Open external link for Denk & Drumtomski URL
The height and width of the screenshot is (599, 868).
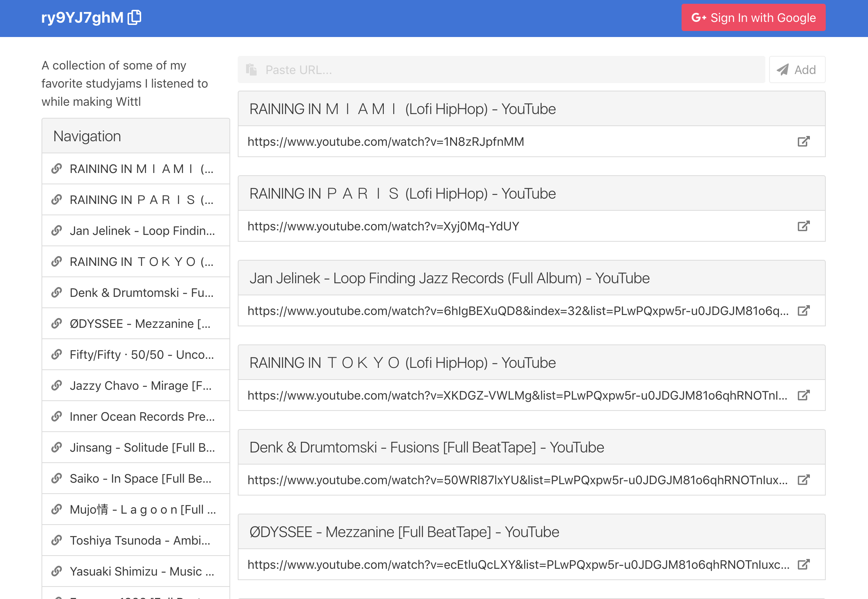pyautogui.click(x=804, y=480)
